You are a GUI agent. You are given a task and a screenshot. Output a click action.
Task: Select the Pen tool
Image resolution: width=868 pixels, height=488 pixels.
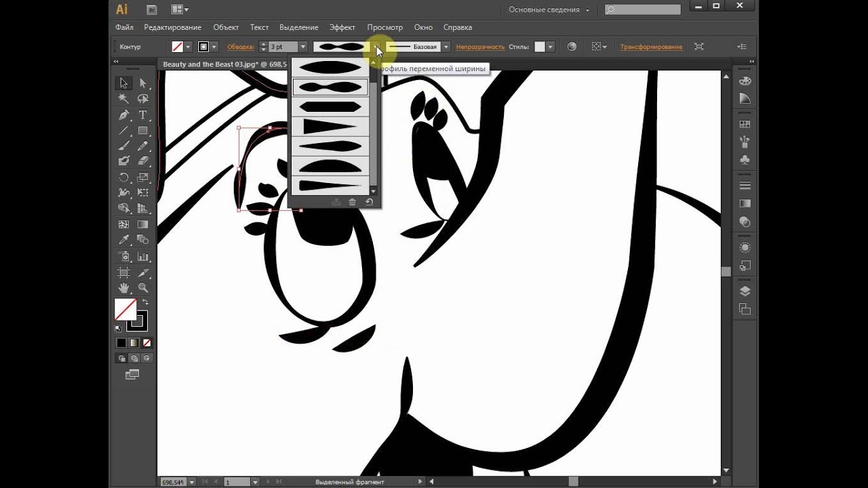(124, 115)
